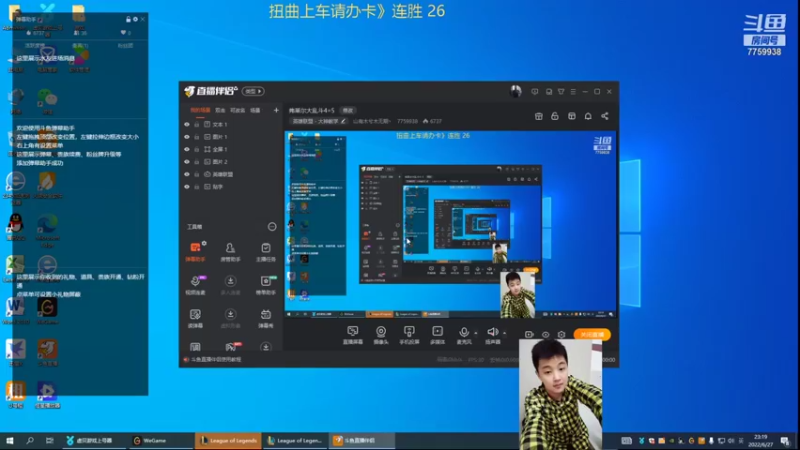The height and width of the screenshot is (450, 800).
Task: Toggle visibility of the 图片 1 layer
Action: [x=187, y=137]
